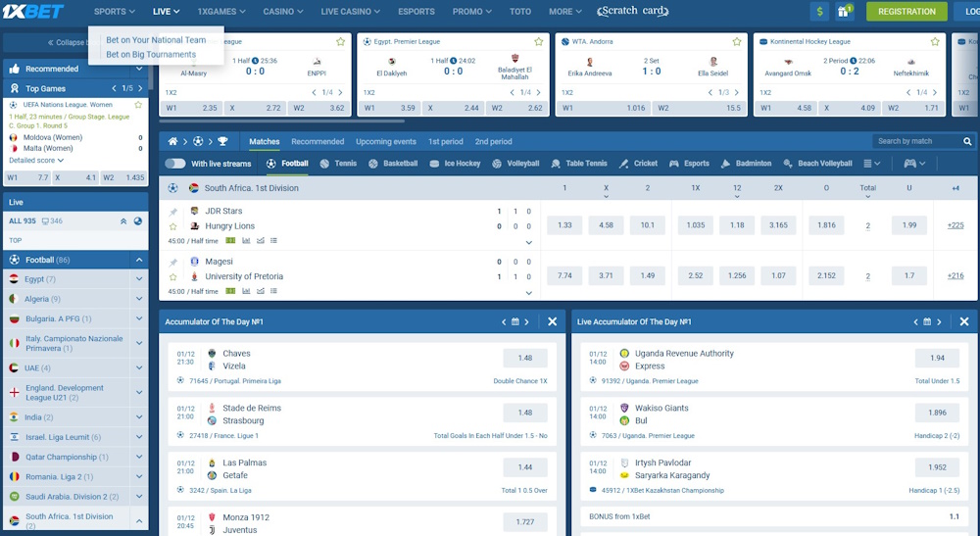
Task: Pin the Magesi match
Action: click(x=173, y=263)
